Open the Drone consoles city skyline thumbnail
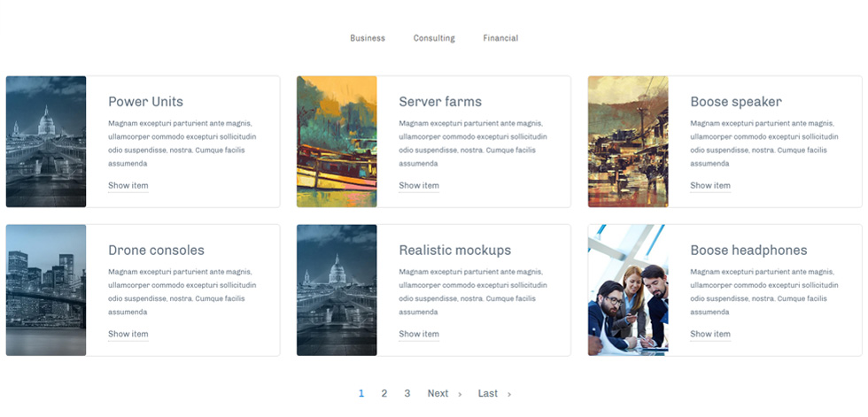Image resolution: width=868 pixels, height=417 pixels. (46, 290)
